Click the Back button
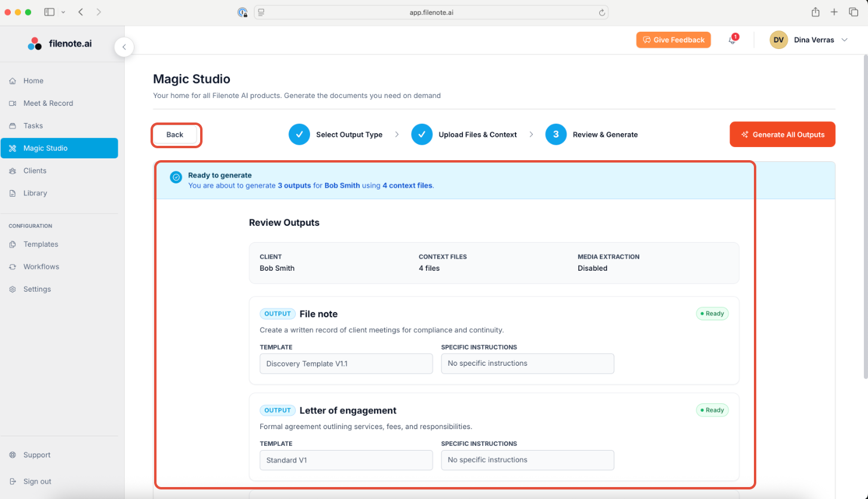This screenshot has height=499, width=868. click(175, 134)
